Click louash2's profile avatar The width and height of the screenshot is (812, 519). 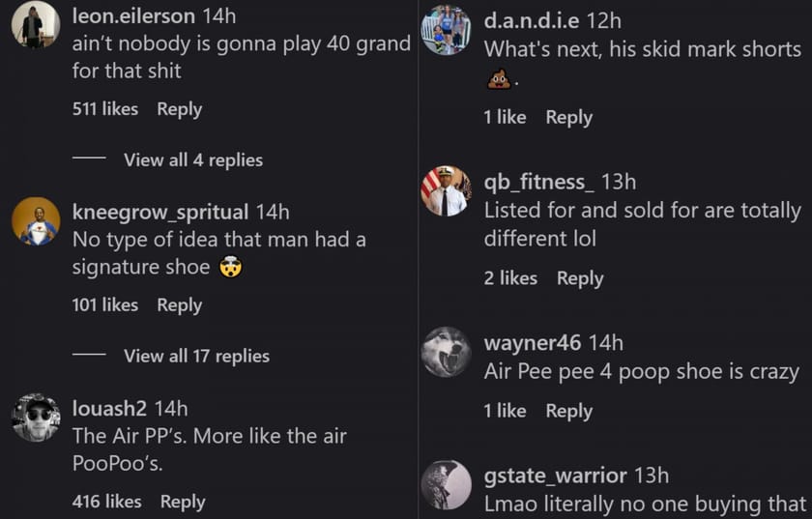pos(36,418)
